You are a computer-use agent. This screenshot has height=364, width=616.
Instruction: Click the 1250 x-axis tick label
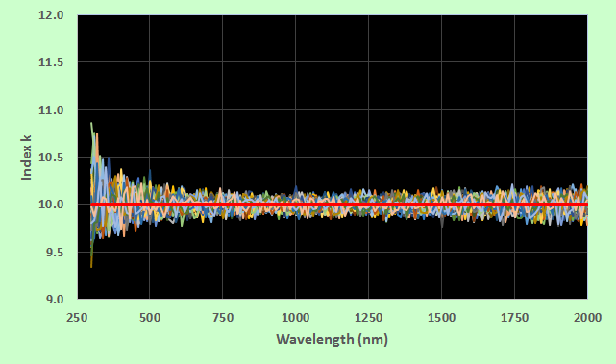click(x=368, y=317)
